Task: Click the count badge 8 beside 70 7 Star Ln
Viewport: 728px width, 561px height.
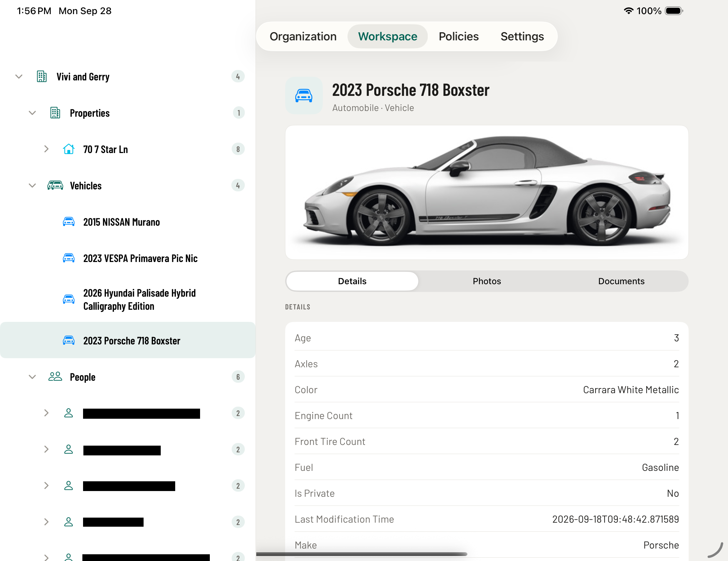Action: (x=238, y=149)
